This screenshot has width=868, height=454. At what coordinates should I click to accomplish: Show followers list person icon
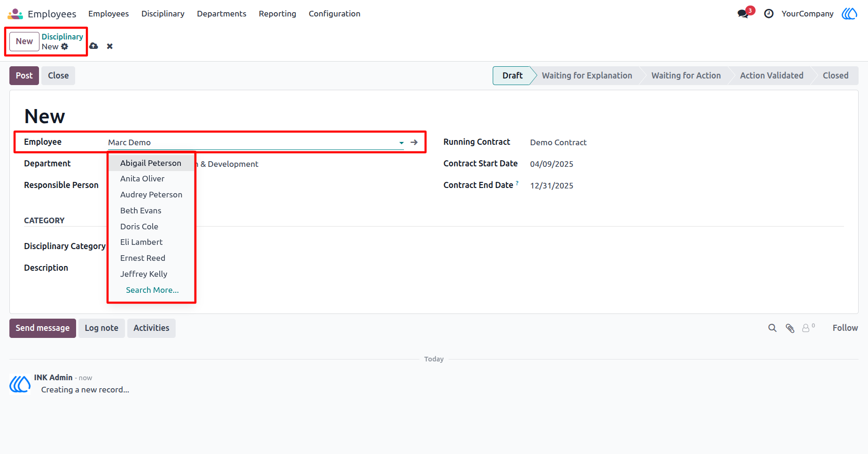click(x=806, y=328)
